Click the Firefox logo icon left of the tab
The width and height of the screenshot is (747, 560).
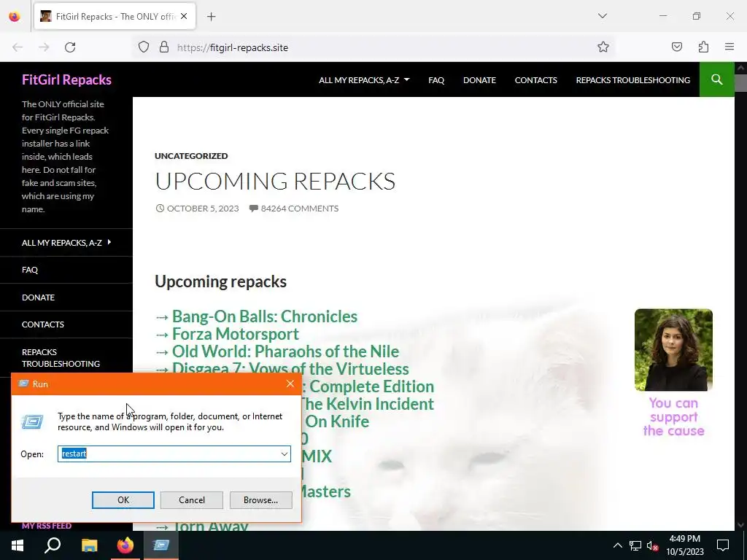[15, 16]
